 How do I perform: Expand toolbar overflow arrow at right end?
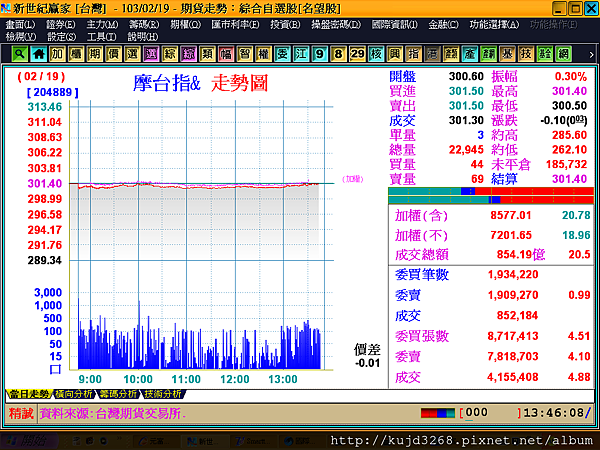(x=591, y=54)
